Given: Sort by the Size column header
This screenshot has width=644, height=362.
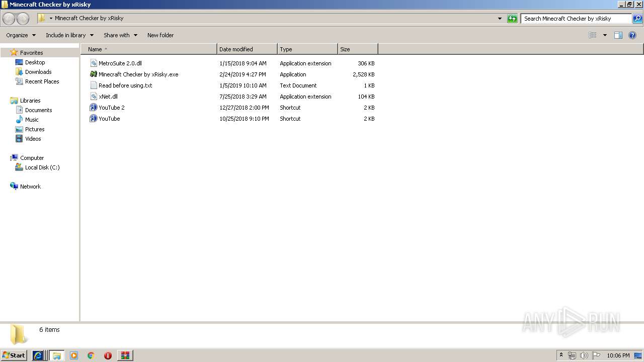Looking at the screenshot, I should coord(358,49).
